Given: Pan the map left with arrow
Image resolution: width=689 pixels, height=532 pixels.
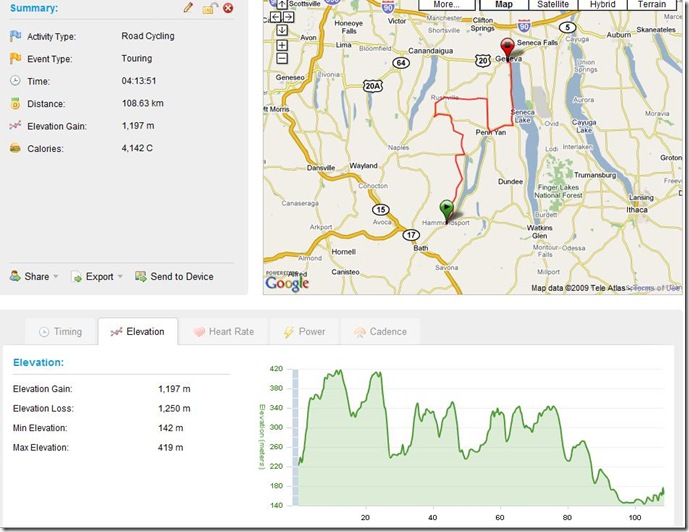Looking at the screenshot, I should click(x=276, y=17).
